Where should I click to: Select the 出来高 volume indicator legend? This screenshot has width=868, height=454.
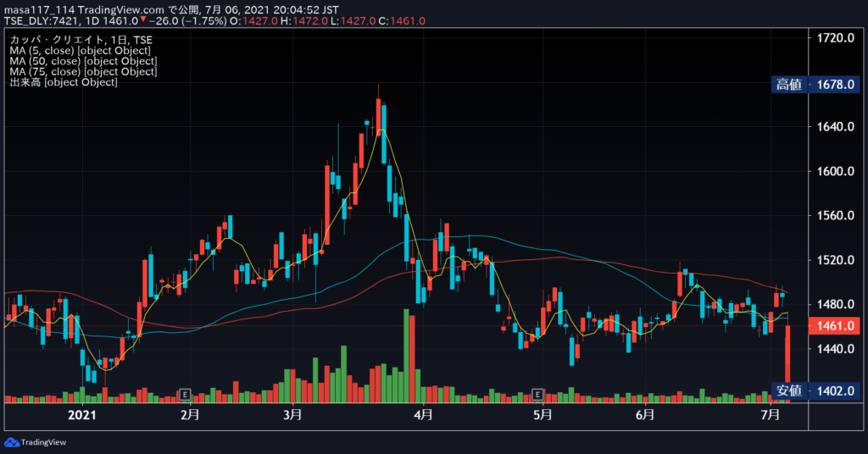tap(63, 82)
